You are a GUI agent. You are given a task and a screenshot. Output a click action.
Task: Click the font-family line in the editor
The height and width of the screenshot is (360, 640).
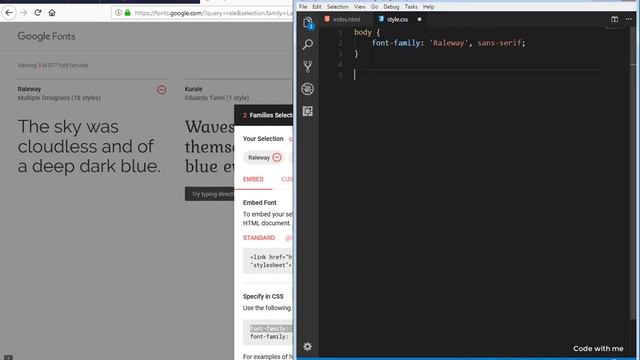pos(448,43)
